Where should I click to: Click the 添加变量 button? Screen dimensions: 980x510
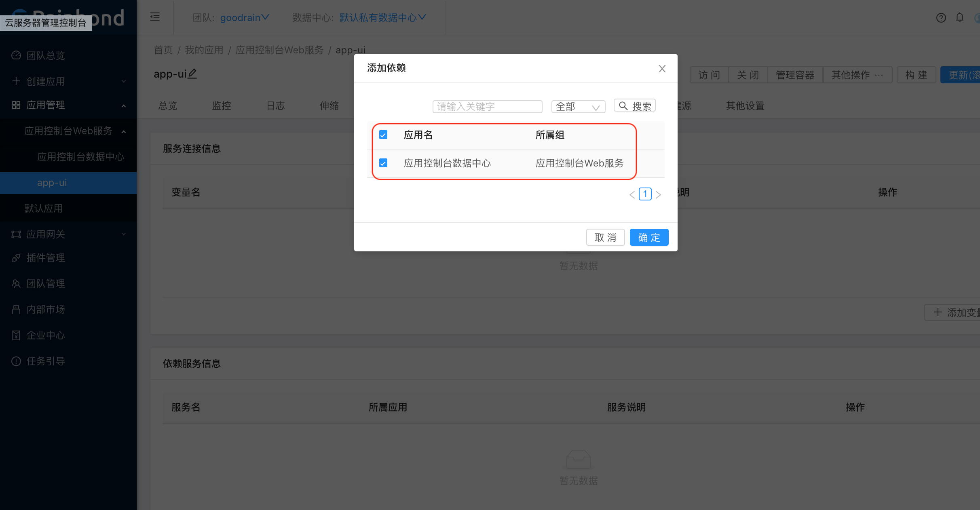[953, 312]
